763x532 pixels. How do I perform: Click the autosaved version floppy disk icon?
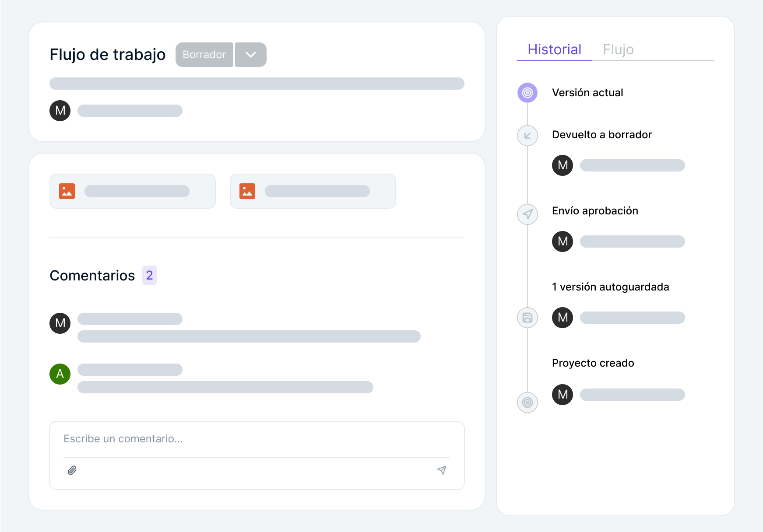coord(527,318)
